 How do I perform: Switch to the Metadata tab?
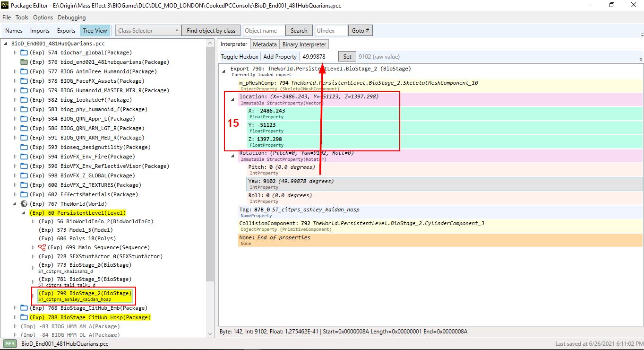[265, 44]
